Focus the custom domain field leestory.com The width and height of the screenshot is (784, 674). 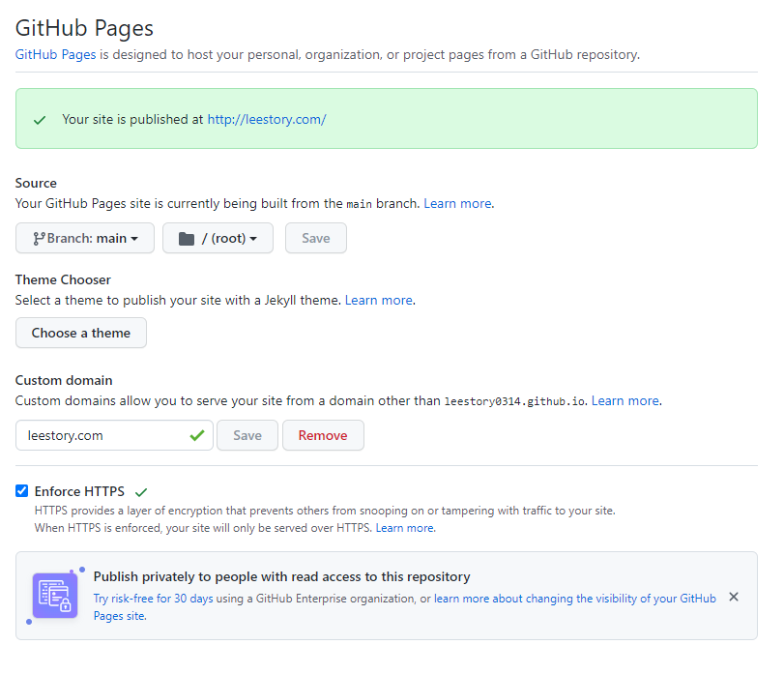pos(114,435)
